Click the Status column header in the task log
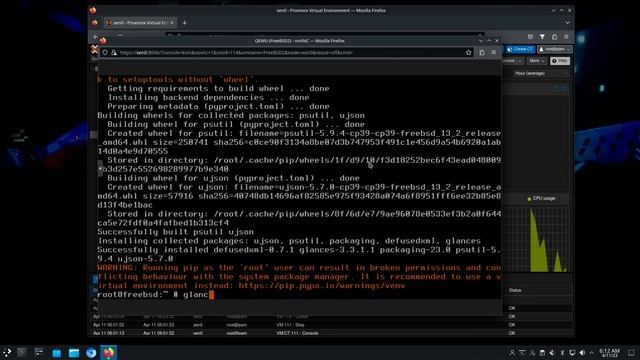This screenshot has width=640, height=360. pyautogui.click(x=515, y=290)
